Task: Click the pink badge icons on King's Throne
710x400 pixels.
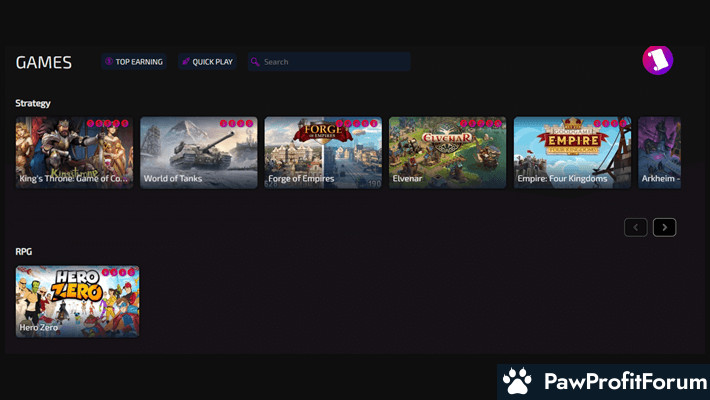Action: click(x=108, y=124)
